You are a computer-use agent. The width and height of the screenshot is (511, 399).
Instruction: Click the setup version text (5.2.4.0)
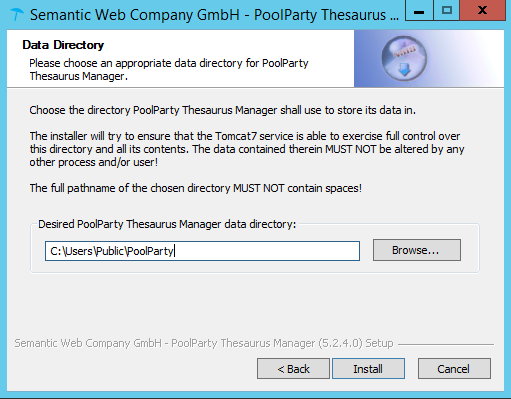[204, 343]
